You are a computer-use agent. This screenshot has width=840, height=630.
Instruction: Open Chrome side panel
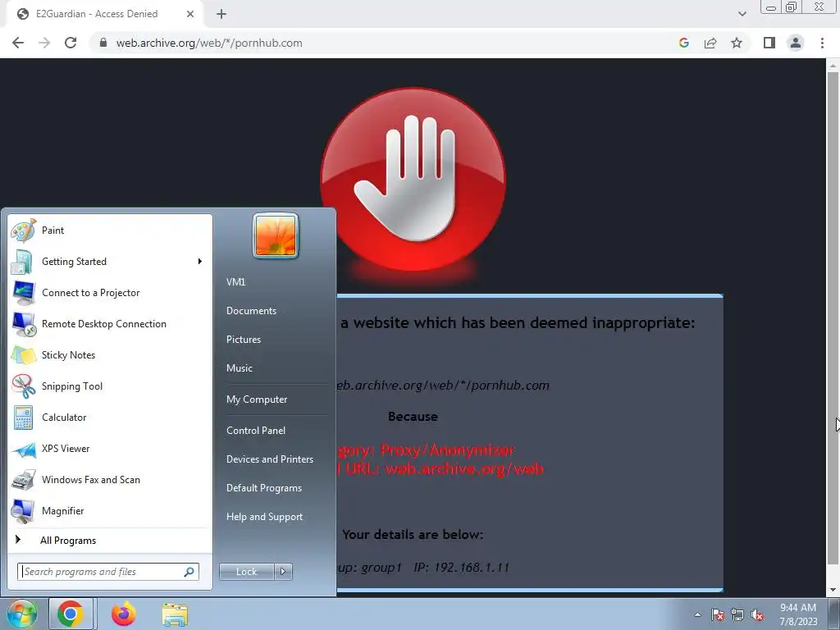[x=769, y=43]
